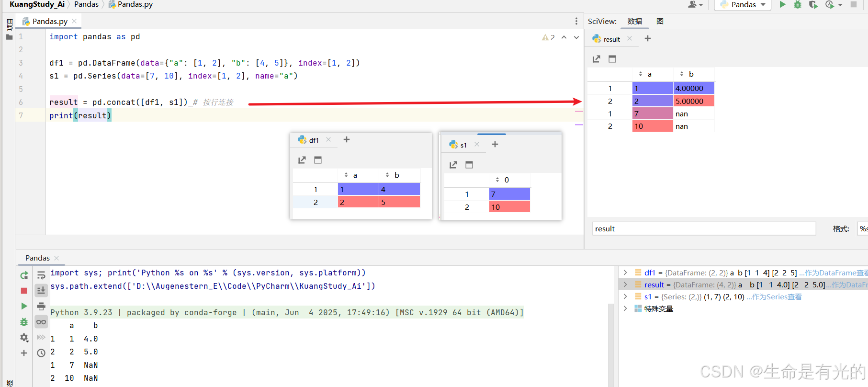Click line number 6 in the gutter
This screenshot has height=387, width=868.
pyautogui.click(x=21, y=102)
